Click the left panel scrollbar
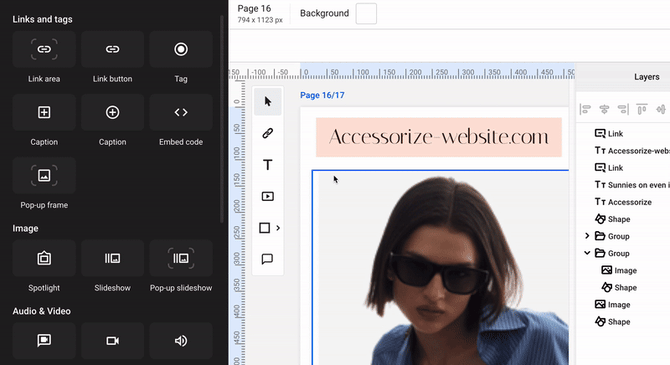The image size is (670, 365). point(222,119)
